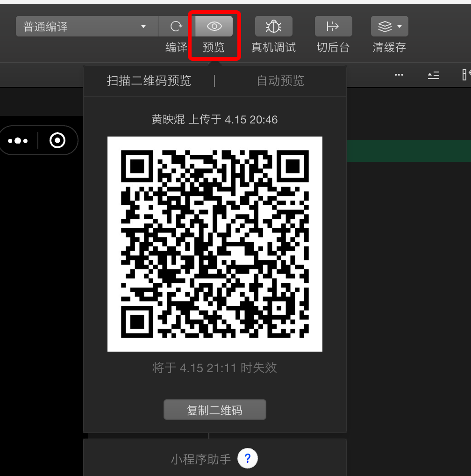Click the preview QR code image
Screen dimensions: 471x476
click(214, 243)
